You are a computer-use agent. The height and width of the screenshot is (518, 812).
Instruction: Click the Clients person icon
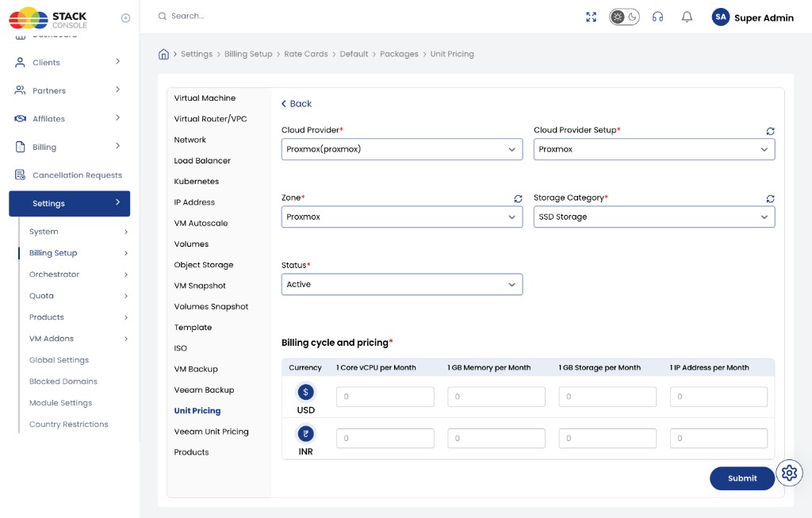[20, 62]
